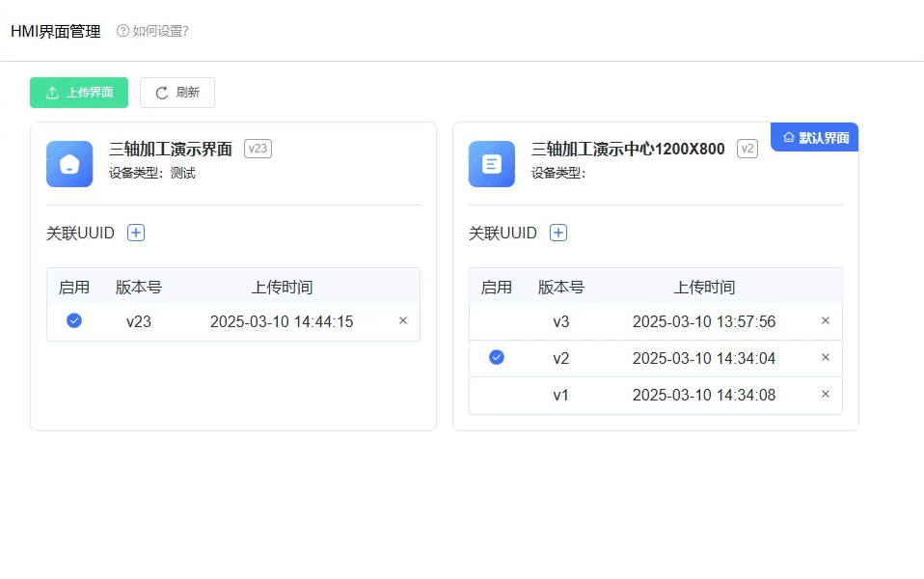The image size is (924, 579).
Task: Delete version v23 with the X icon
Action: pos(403,321)
